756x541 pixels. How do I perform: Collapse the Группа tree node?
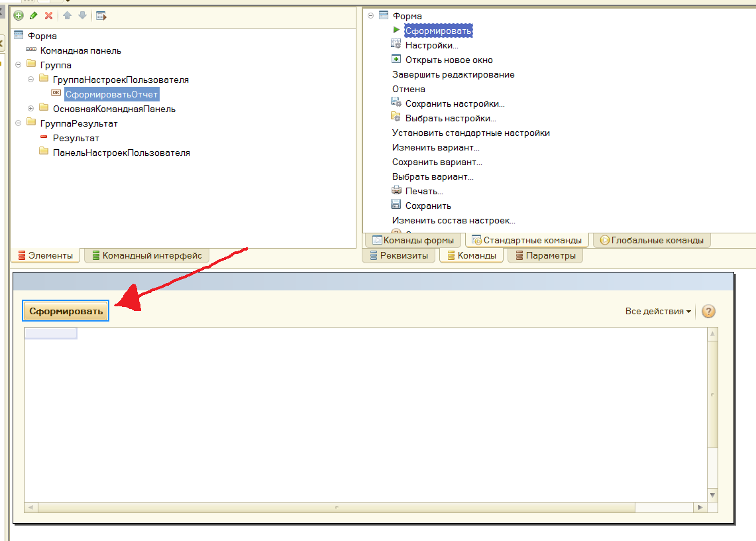18,65
